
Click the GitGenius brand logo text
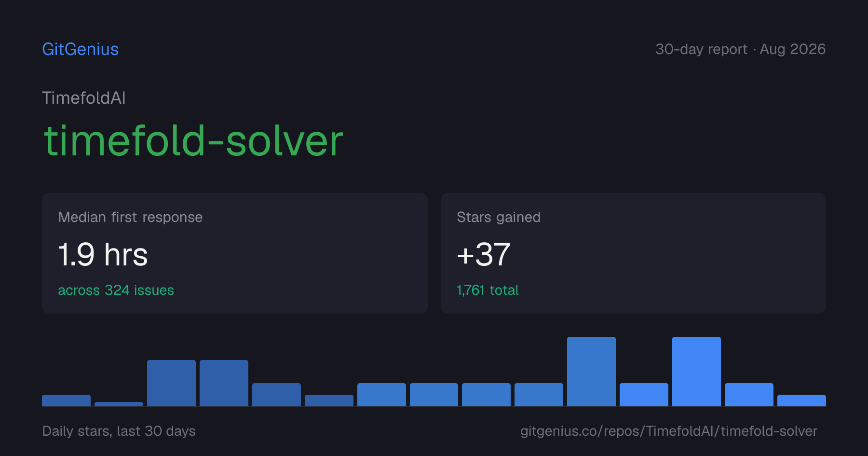81,49
